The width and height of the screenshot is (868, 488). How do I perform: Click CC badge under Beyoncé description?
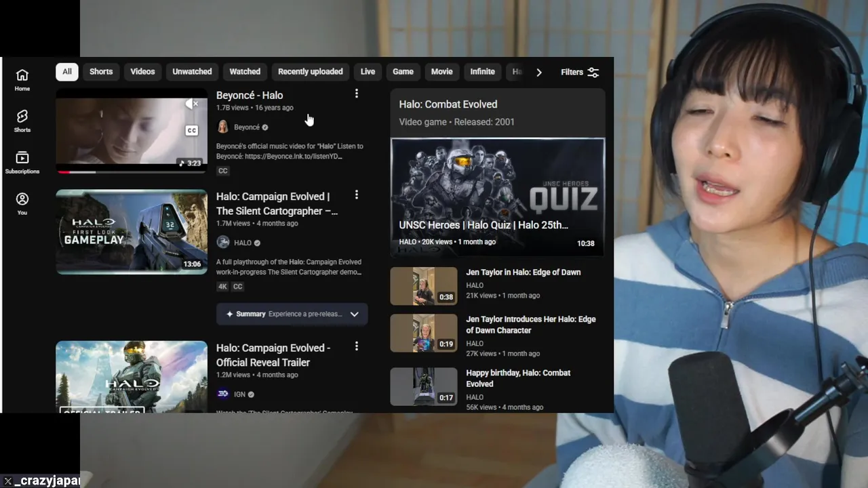click(x=222, y=171)
